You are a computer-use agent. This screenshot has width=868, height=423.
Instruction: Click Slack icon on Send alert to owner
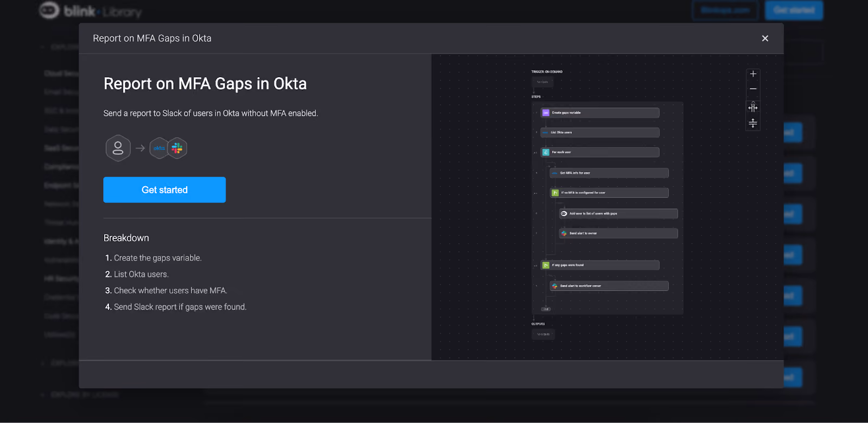pyautogui.click(x=564, y=233)
